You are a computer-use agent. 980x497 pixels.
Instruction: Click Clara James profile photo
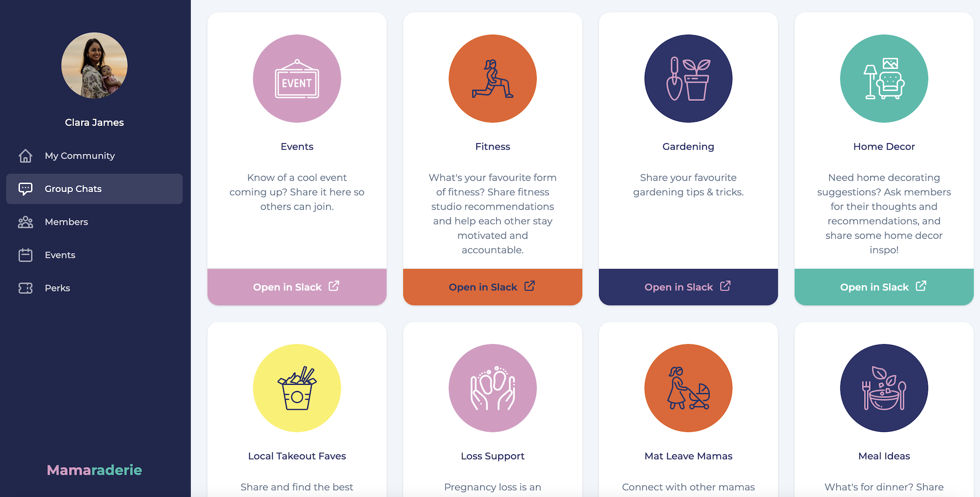click(x=94, y=65)
